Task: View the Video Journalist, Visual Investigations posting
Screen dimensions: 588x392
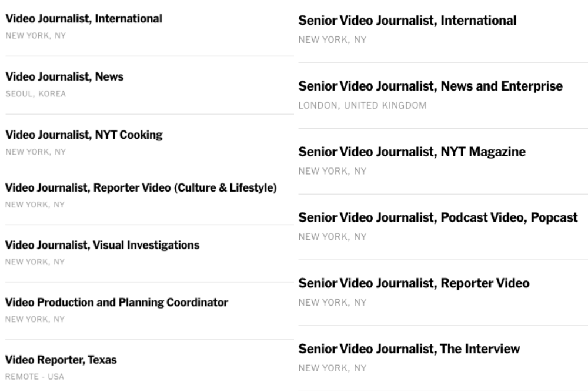Action: (x=102, y=245)
